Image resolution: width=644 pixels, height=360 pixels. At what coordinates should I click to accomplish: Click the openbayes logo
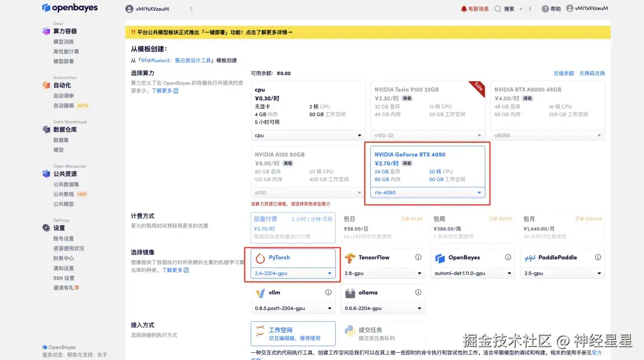pyautogui.click(x=70, y=7)
